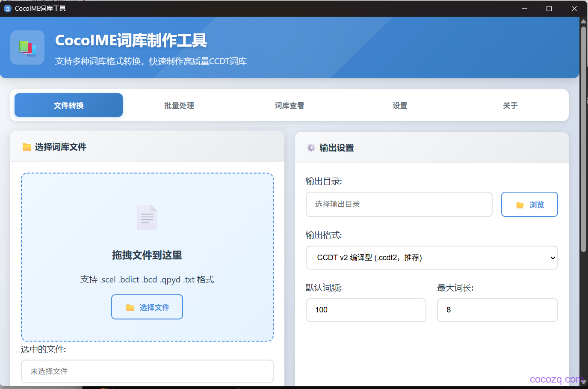Go to the 设置 tab

click(x=400, y=105)
